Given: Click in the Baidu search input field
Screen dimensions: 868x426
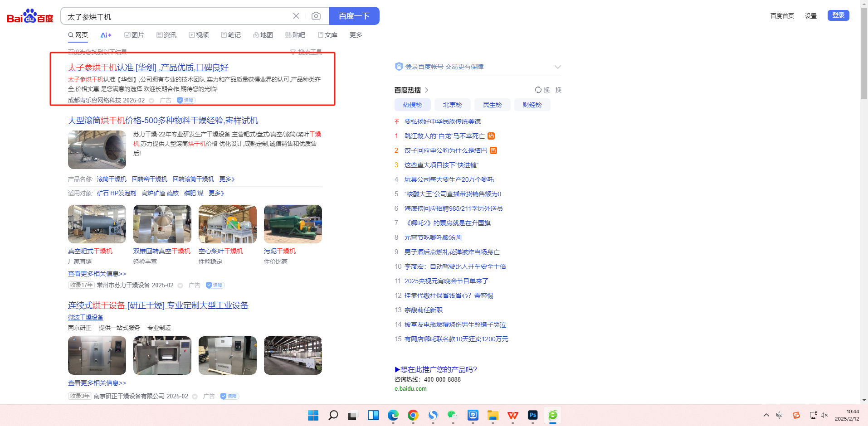Looking at the screenshot, I should point(177,16).
